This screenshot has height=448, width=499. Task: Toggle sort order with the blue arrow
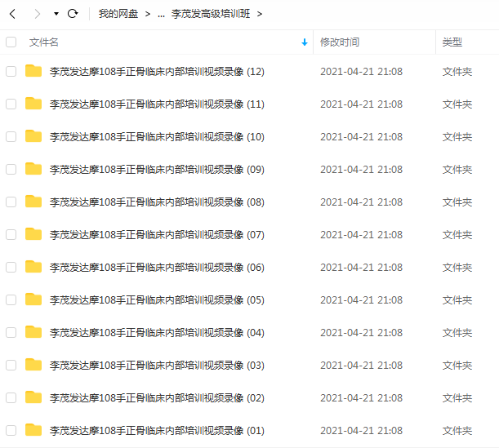coord(305,42)
